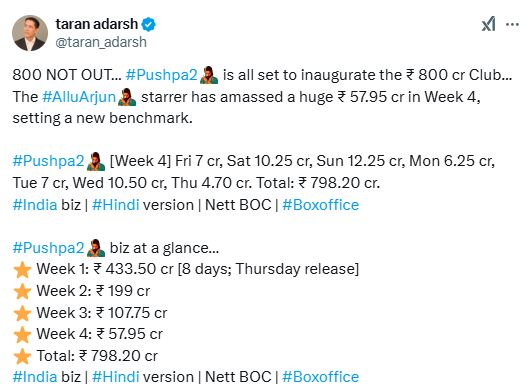Click the blue verified badge

148,24
